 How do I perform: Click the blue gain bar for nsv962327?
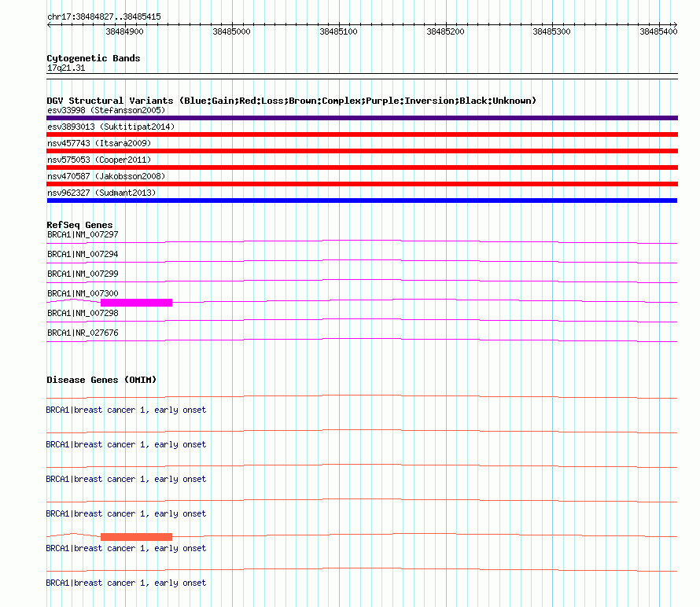coord(362,200)
